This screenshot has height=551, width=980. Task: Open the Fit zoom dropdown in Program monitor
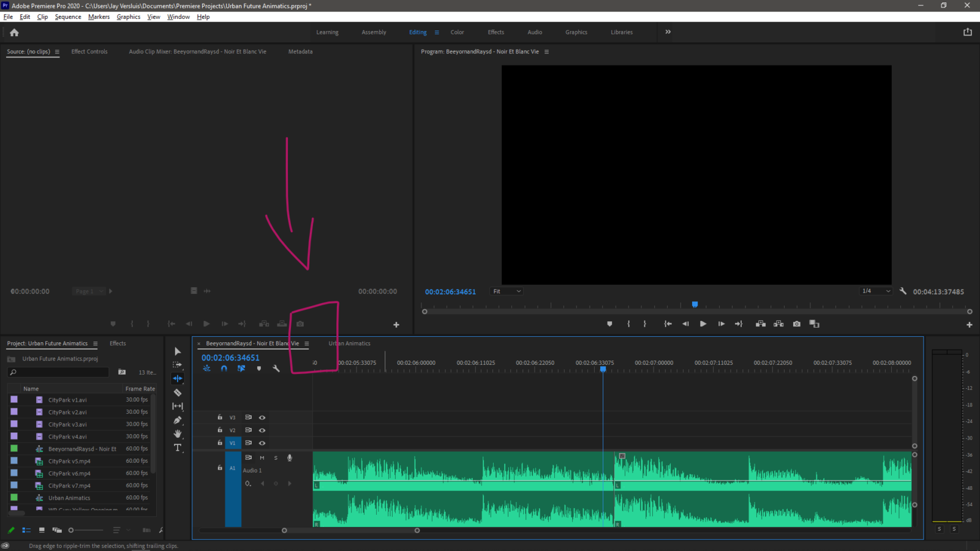pos(506,291)
